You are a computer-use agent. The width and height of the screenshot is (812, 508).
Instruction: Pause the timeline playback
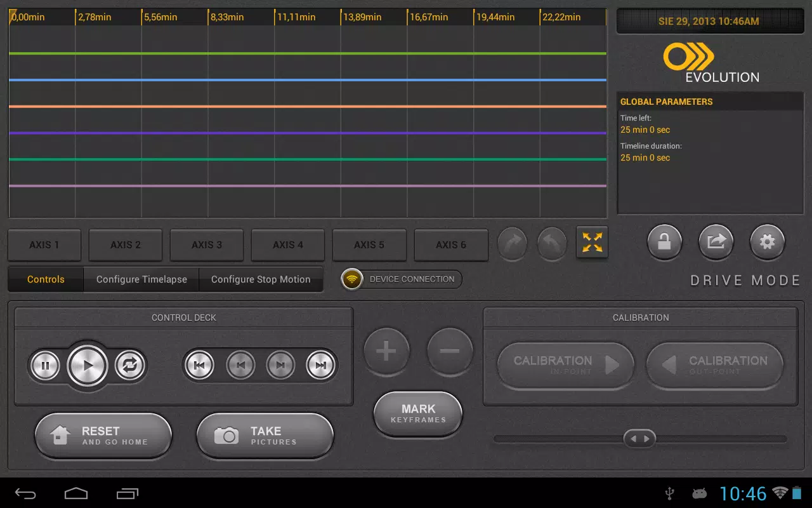[x=45, y=366]
